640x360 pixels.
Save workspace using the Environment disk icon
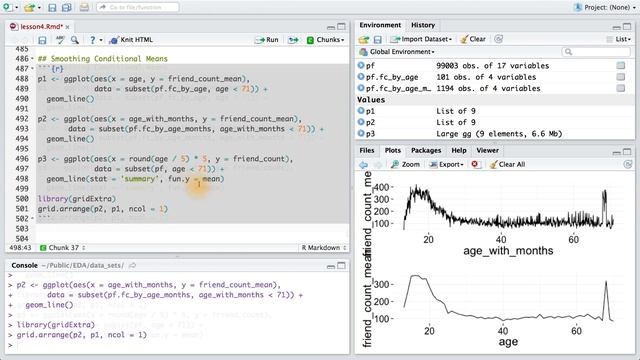378,39
